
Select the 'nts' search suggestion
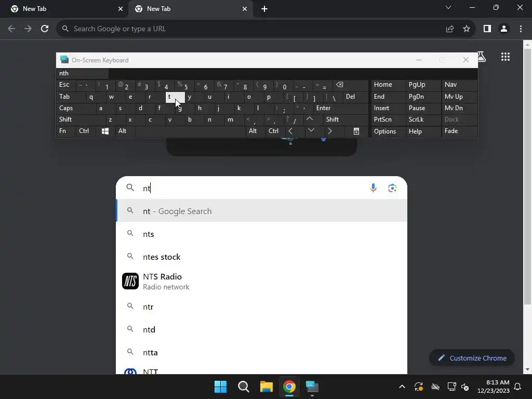tap(262, 234)
